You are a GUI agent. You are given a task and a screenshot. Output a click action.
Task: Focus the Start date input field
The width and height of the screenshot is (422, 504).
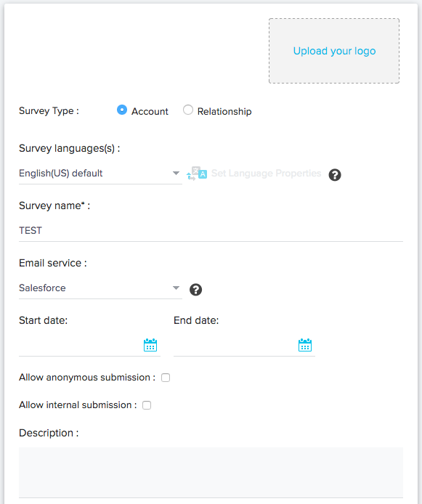(81, 346)
